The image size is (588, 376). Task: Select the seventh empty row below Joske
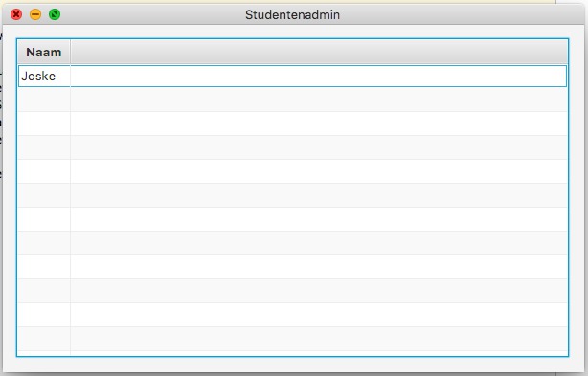click(292, 243)
